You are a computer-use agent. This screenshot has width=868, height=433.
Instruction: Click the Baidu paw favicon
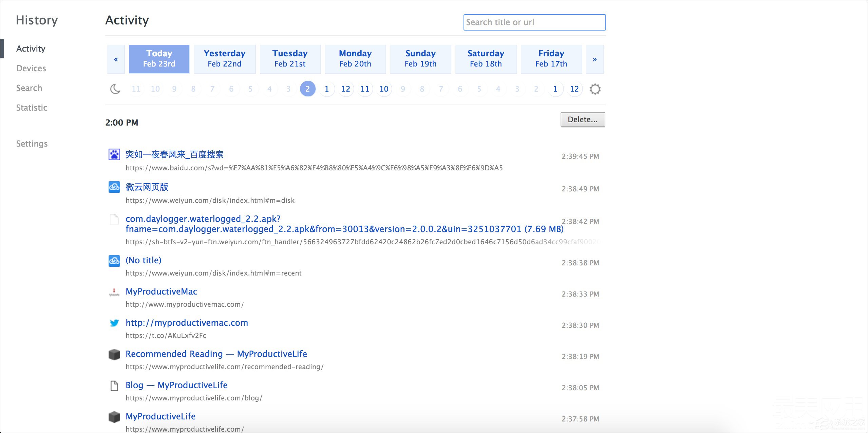point(114,154)
